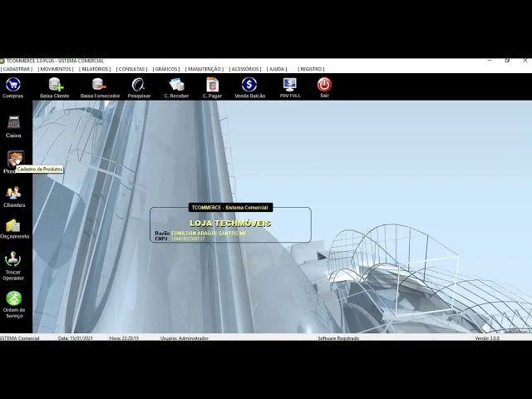This screenshot has width=532, height=399.
Task: Open the GRÁFICOS menu
Action: (x=166, y=69)
